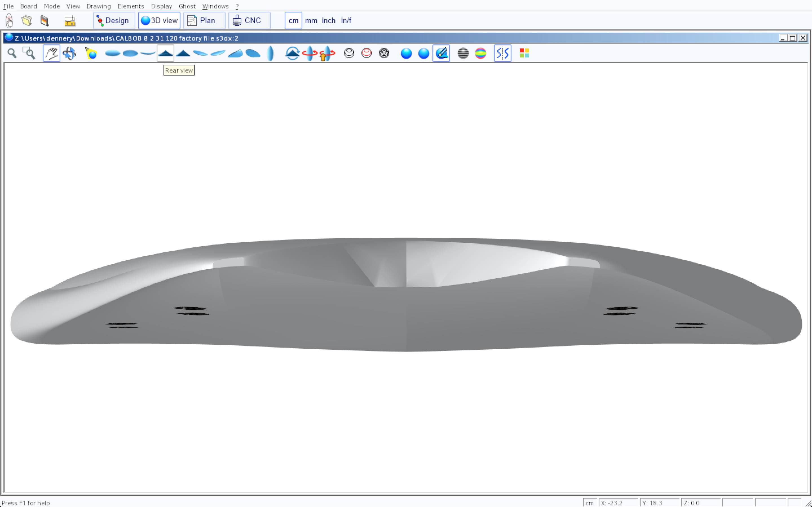Click the Rear view icon
Screen dimensions: 812x507
166,53
